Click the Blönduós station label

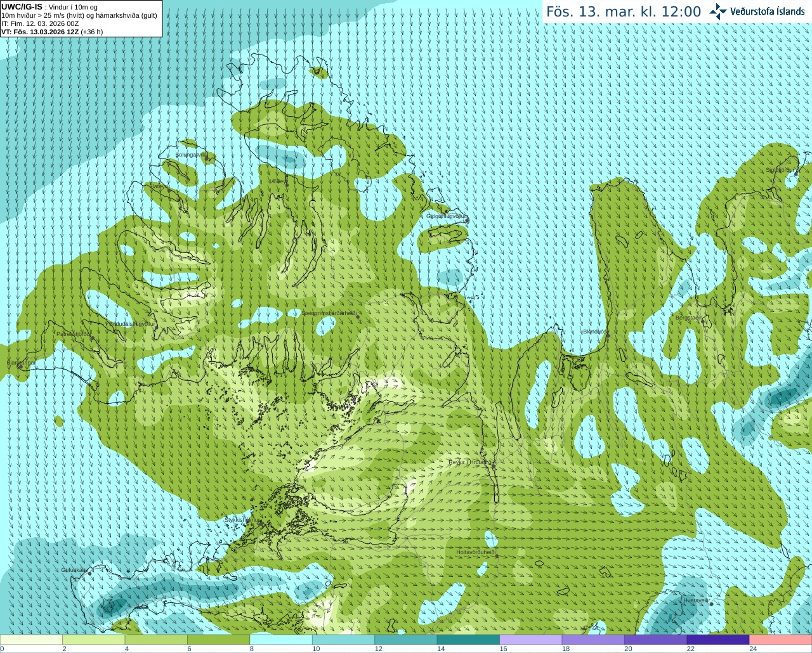[595, 332]
